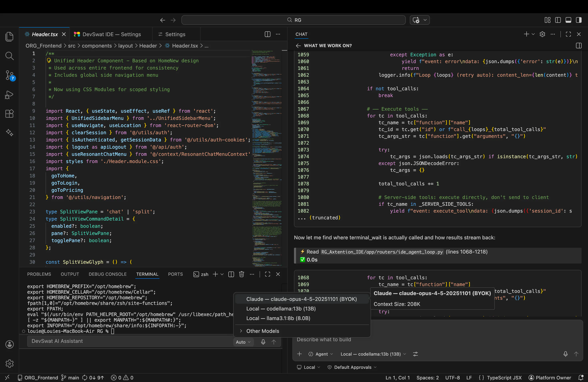The height and width of the screenshot is (382, 588).
Task: Open the Run and Debug view
Action: pos(9,95)
